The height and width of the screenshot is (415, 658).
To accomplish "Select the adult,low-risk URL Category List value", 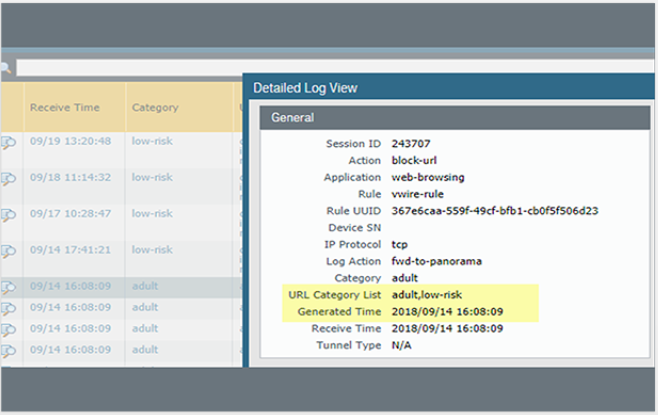I will coord(426,295).
